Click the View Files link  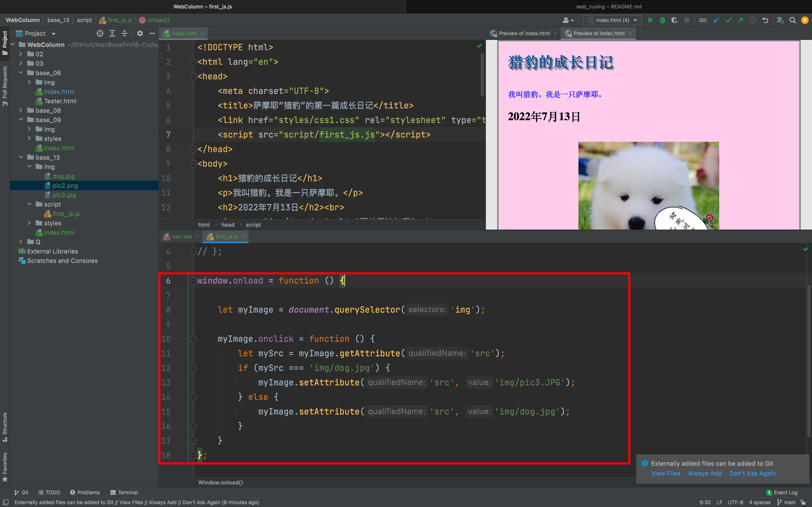[666, 473]
